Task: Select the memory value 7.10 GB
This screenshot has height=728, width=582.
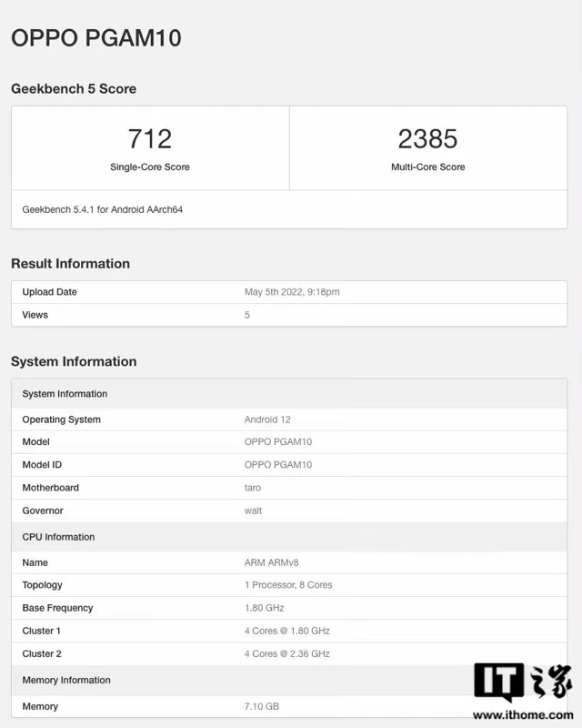Action: pyautogui.click(x=262, y=707)
